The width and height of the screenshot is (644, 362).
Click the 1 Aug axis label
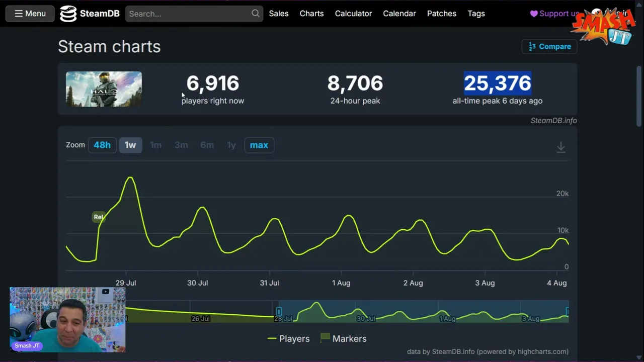coord(341,283)
